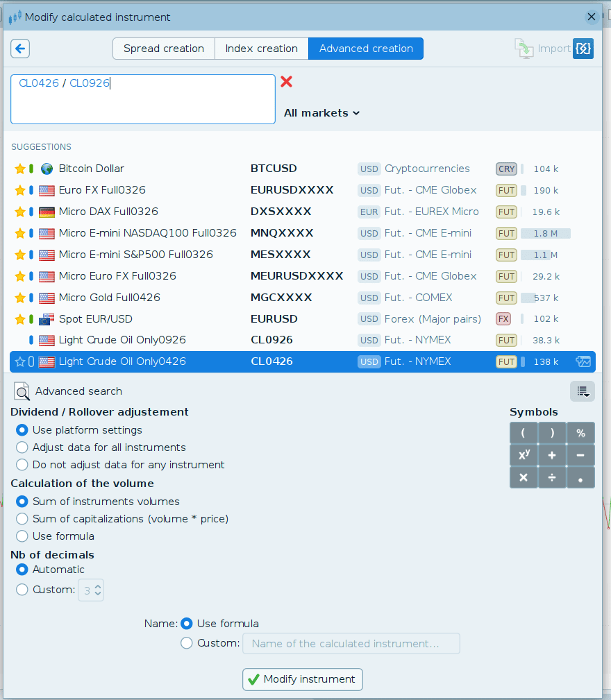The width and height of the screenshot is (611, 700).
Task: Insert the power x^y symbol
Action: pos(524,455)
